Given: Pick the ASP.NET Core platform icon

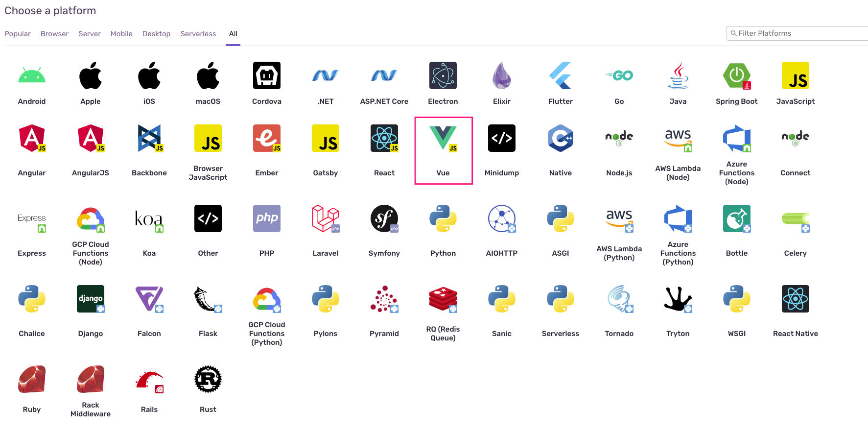Looking at the screenshot, I should point(384,75).
